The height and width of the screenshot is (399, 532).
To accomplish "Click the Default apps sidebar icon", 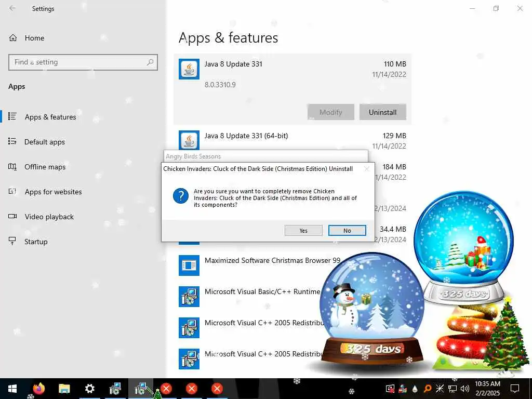I will 12,141.
